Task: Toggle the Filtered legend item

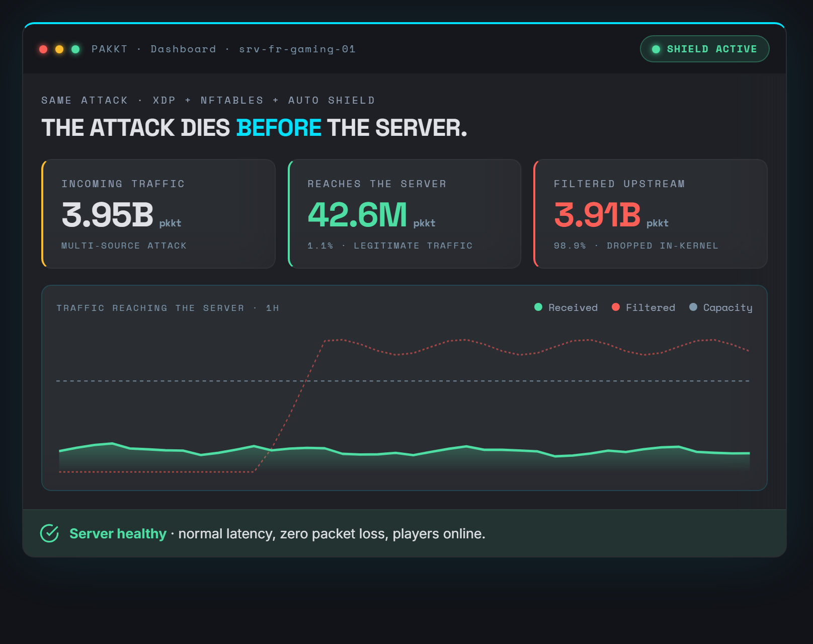Action: [x=643, y=307]
